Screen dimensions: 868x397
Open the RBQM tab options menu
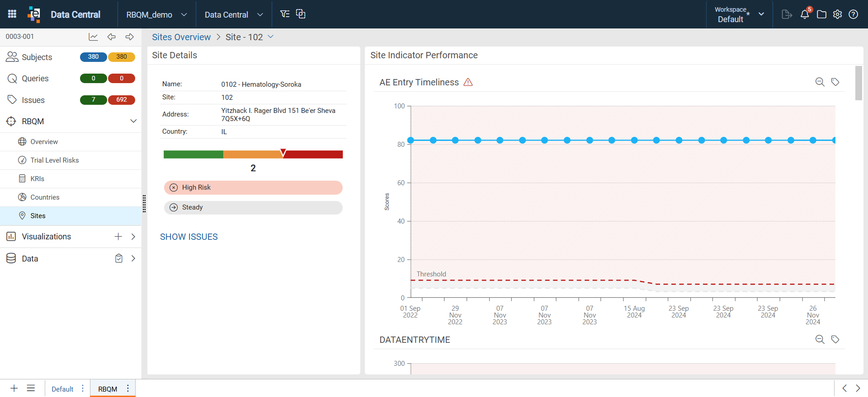point(128,388)
